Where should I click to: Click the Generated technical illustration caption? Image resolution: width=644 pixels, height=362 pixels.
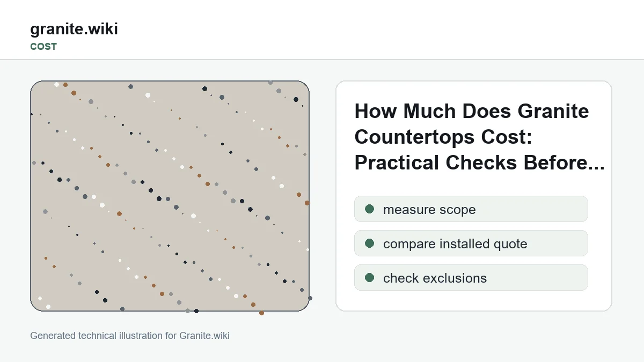coord(130,336)
